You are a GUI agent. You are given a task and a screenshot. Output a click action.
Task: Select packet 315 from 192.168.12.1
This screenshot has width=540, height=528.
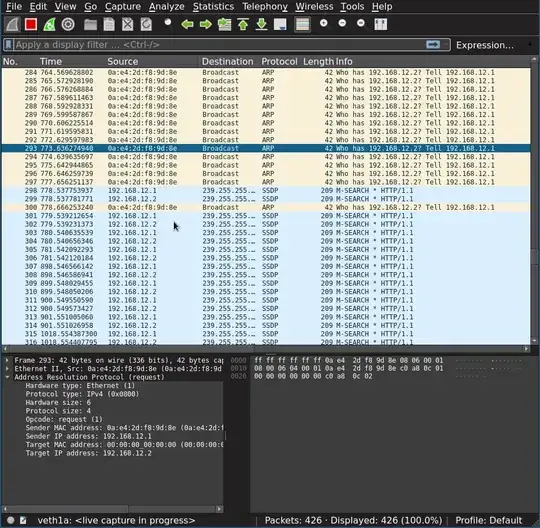point(266,334)
